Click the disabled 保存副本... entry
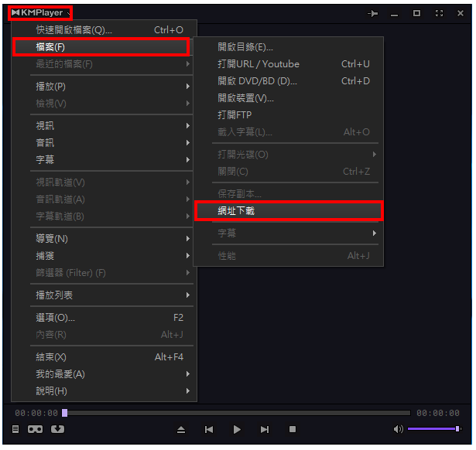The image size is (476, 450). [289, 194]
